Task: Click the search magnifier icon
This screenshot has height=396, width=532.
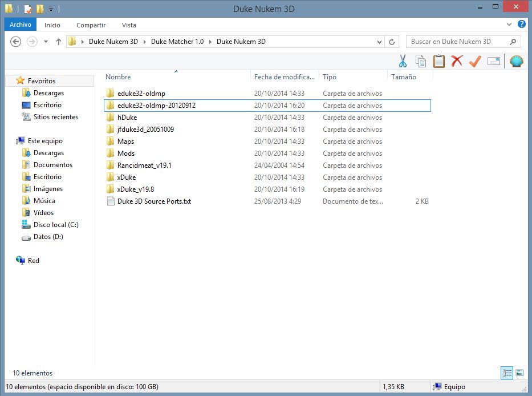Action: 513,42
